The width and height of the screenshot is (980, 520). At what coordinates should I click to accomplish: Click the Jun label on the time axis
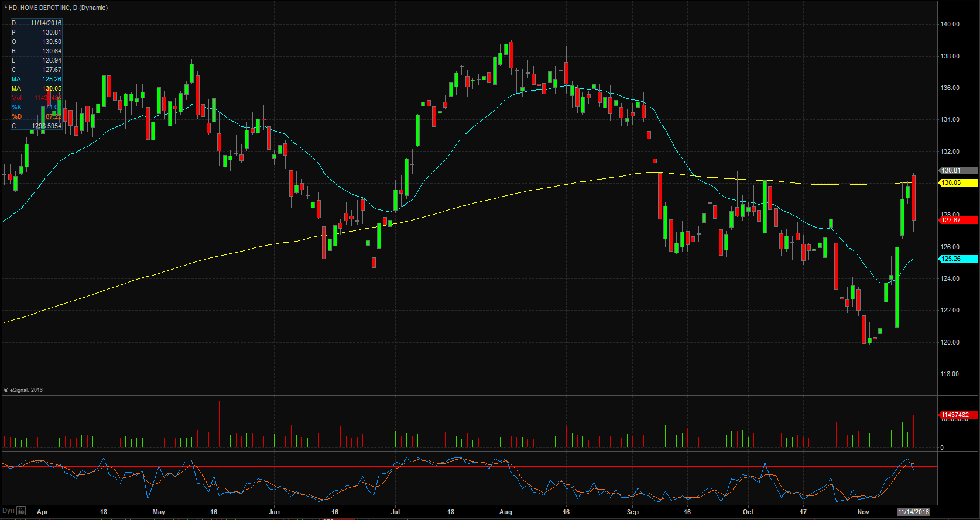[x=274, y=512]
